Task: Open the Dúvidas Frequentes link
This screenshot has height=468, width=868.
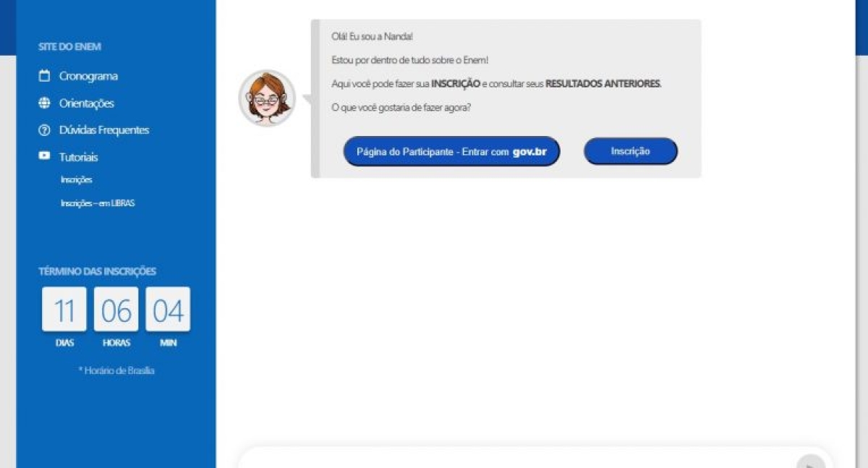Action: click(x=104, y=130)
